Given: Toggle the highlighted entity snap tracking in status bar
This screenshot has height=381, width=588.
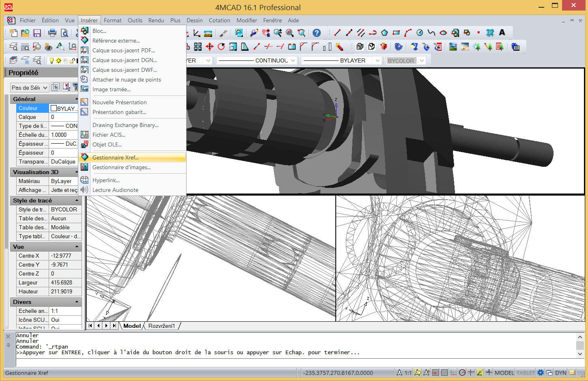Looking at the screenshot, I should click(x=480, y=372).
